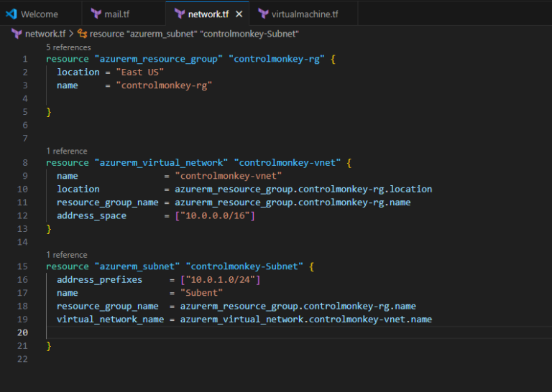Click the "controlmonkey-vnet" label on line 8
552x392 pixels.
pyautogui.click(x=287, y=163)
